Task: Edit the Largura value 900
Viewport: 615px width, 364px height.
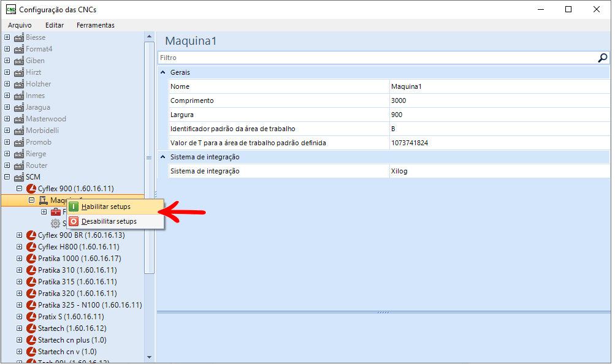Action: click(x=499, y=115)
